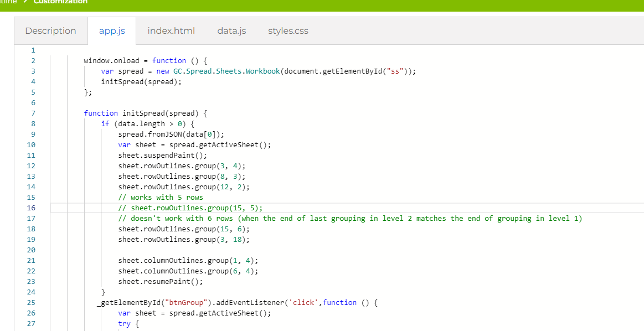644x331 pixels.
Task: Click the "doesn't work with 6 rows" comment
Action: coord(349,219)
